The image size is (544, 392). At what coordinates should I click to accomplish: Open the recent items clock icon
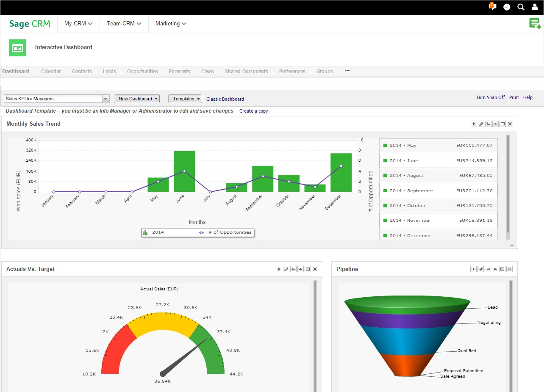[x=507, y=7]
